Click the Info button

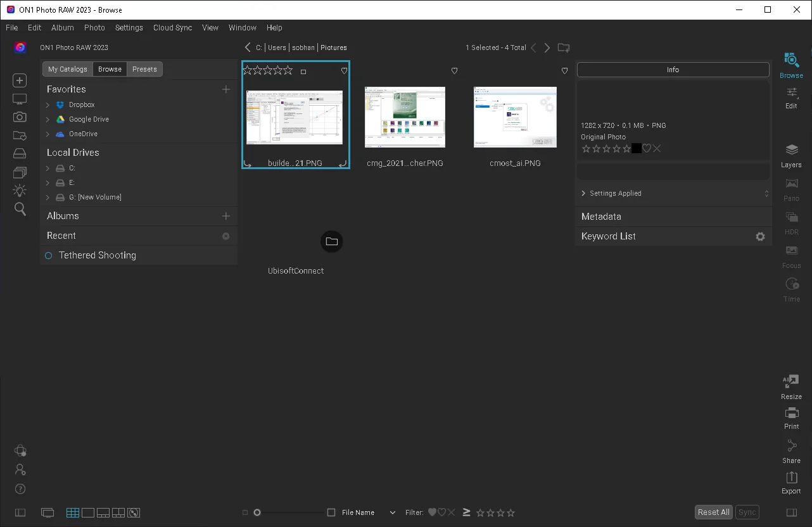click(x=673, y=70)
